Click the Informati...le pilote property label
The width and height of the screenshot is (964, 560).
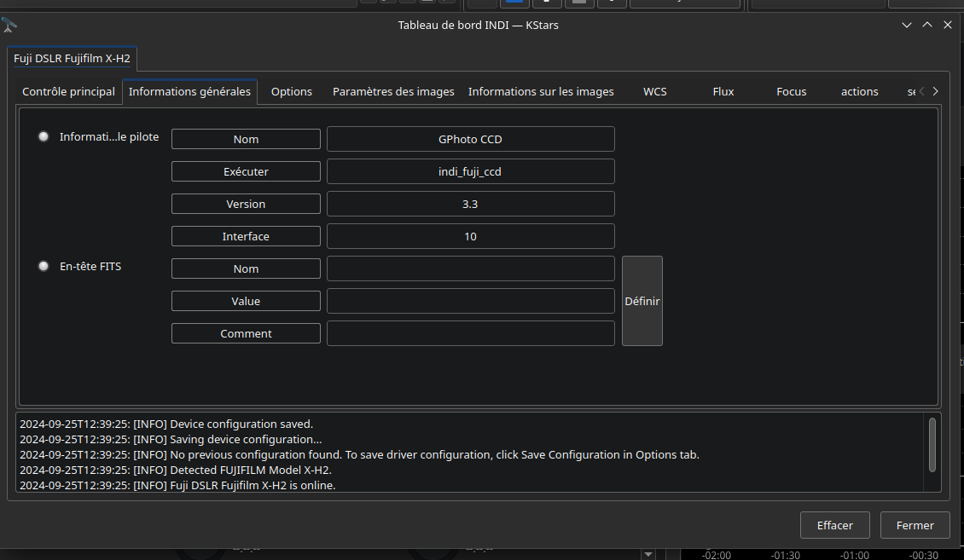tap(109, 136)
